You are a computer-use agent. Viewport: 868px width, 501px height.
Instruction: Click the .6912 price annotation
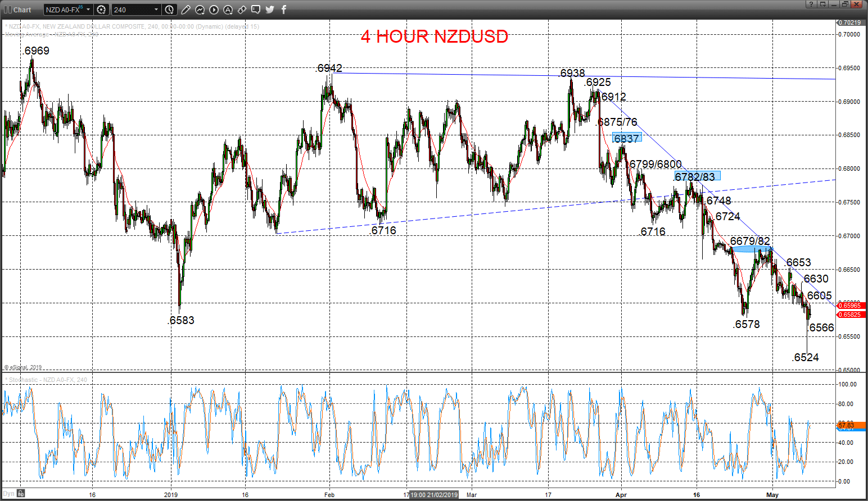[x=613, y=97]
